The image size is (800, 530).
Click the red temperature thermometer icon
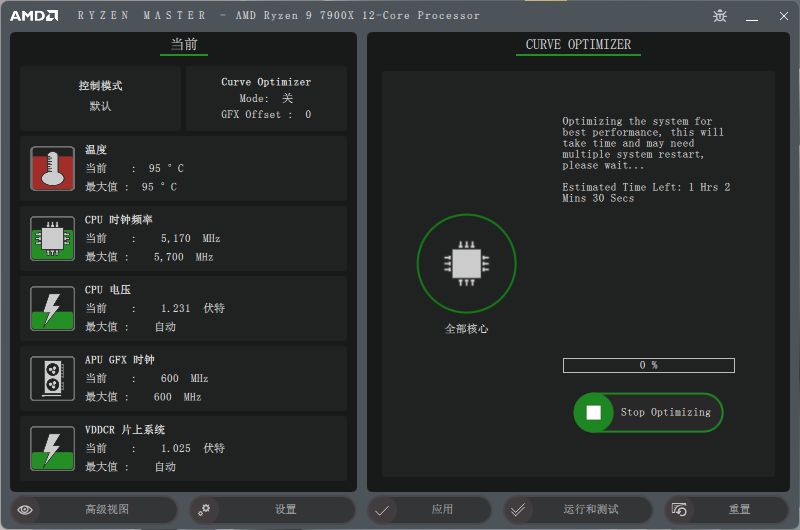coord(52,168)
